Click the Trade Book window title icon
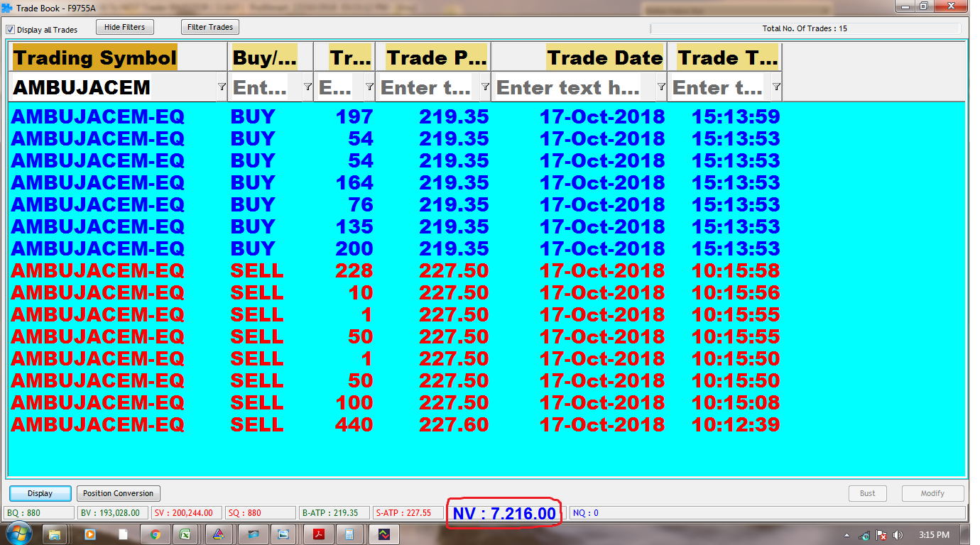The width and height of the screenshot is (980, 545). pyautogui.click(x=7, y=8)
